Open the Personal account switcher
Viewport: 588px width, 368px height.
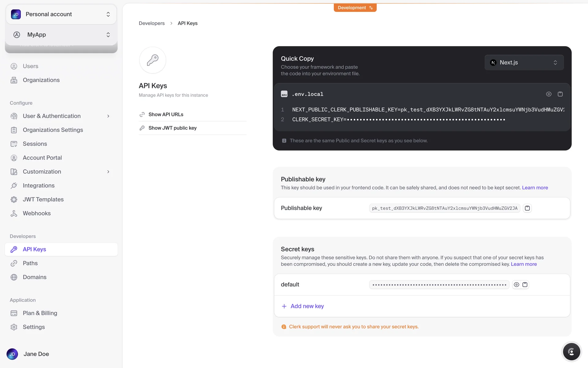tap(61, 14)
